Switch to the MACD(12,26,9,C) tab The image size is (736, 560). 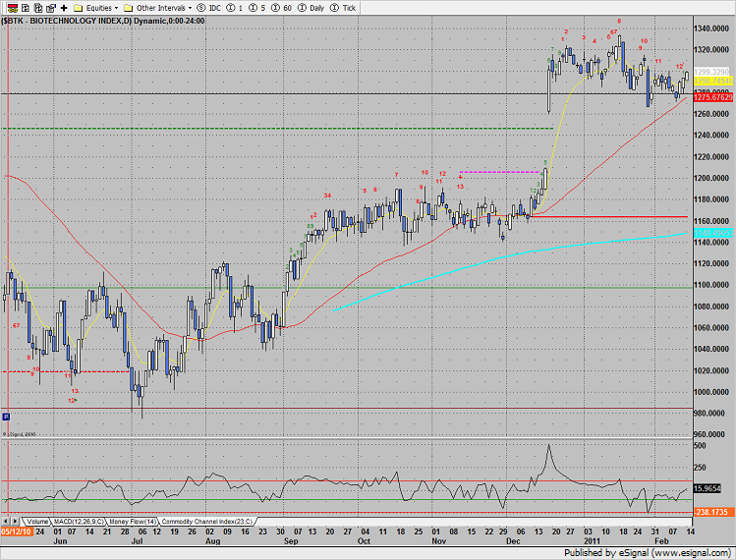81,521
